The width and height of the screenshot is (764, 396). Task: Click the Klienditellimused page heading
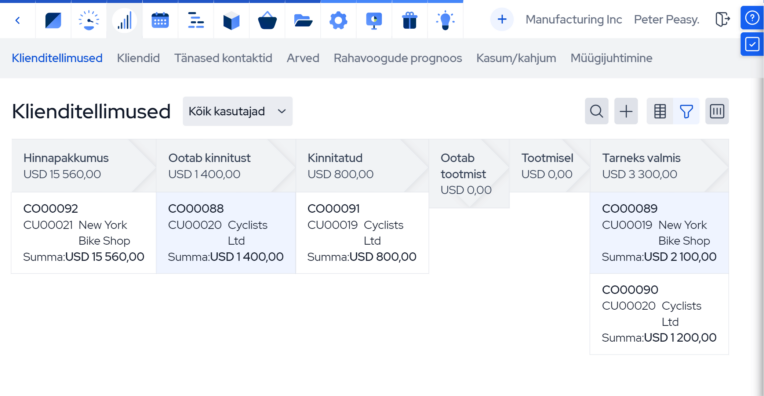tap(91, 112)
